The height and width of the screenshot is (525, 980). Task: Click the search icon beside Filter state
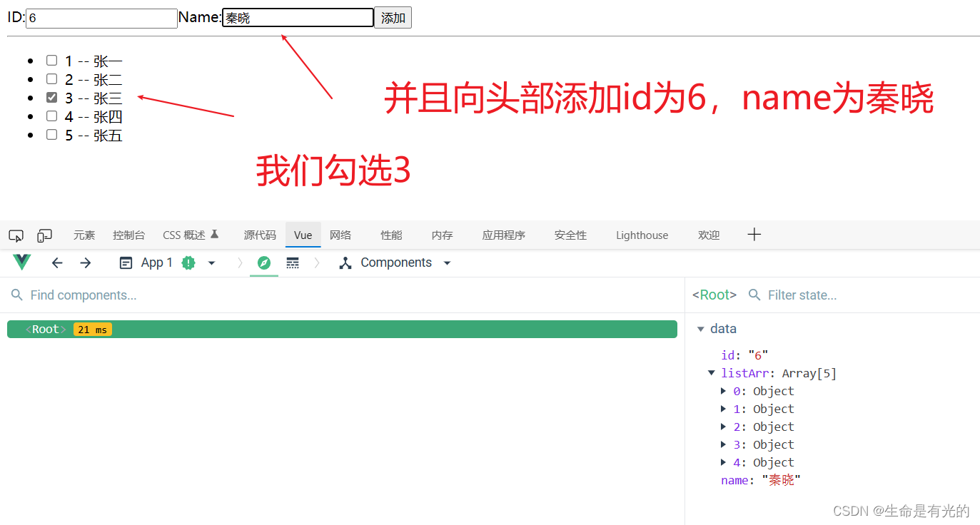point(754,295)
